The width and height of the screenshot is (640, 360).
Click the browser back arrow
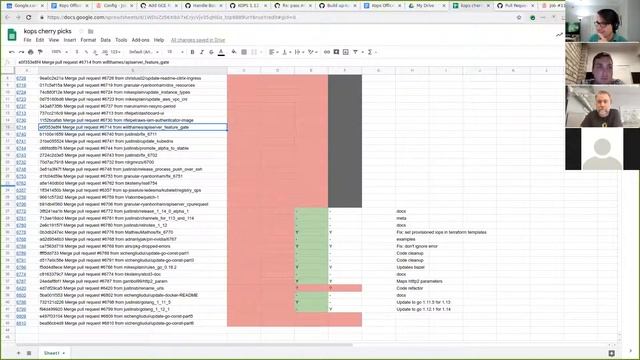click(8, 18)
